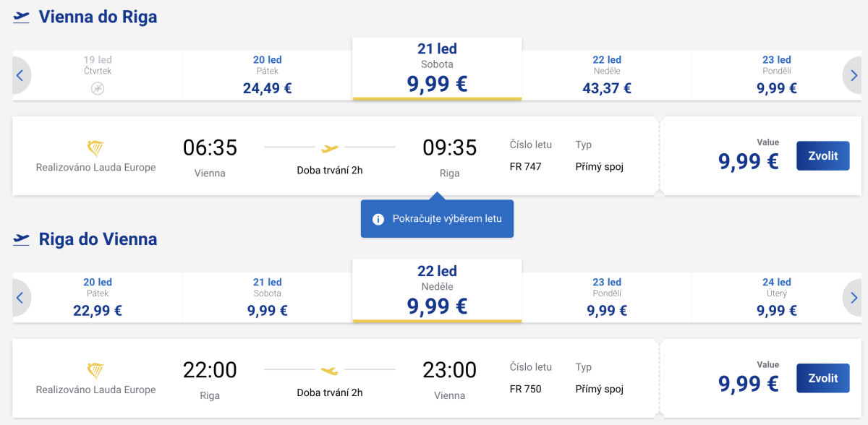Click the arriving plane icon beside Riga do Vienna

[x=21, y=239]
